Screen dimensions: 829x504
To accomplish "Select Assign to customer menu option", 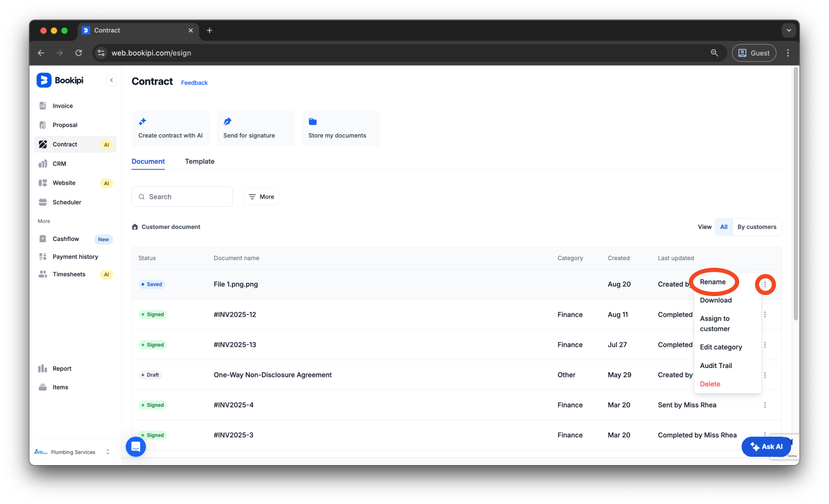I will pos(715,324).
